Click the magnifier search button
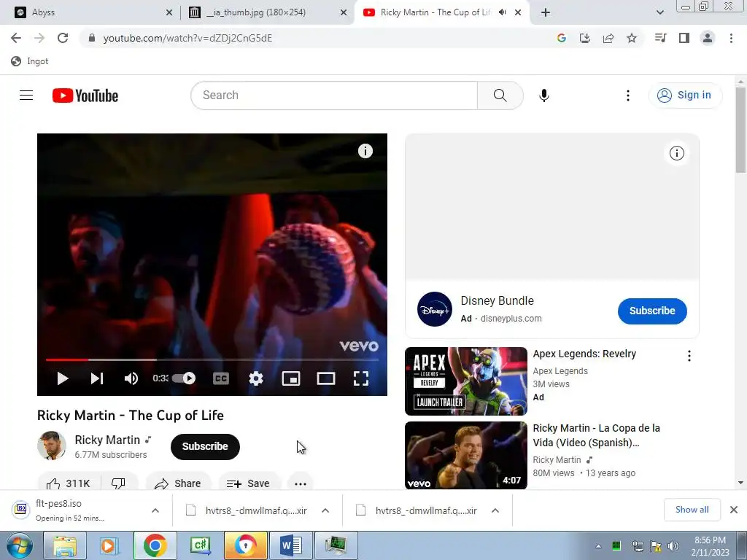The width and height of the screenshot is (747, 560). [500, 96]
